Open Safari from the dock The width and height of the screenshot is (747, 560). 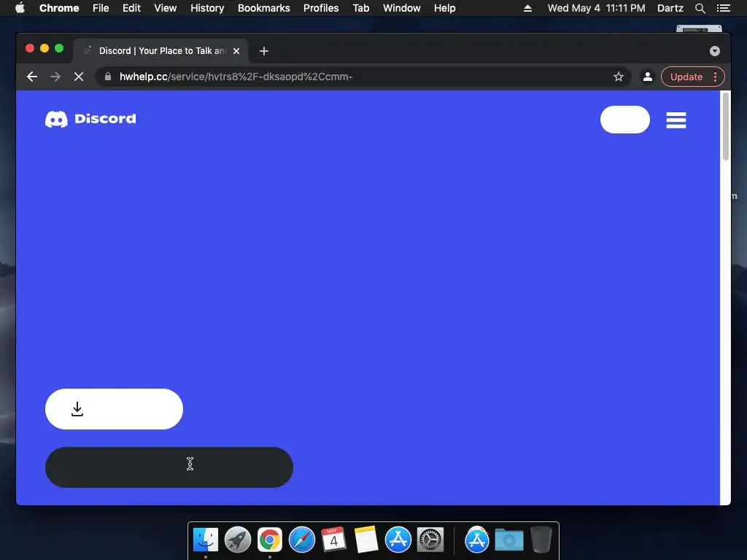coord(302,540)
